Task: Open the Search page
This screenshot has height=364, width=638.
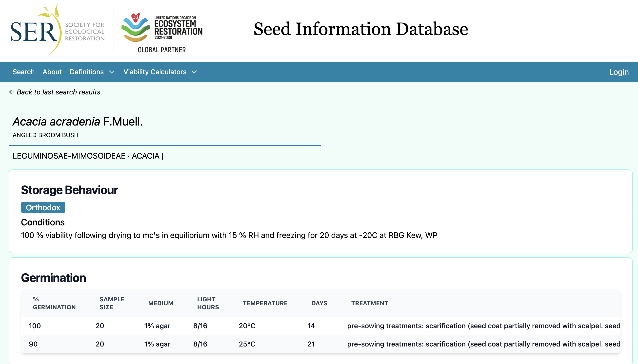Action: pyautogui.click(x=24, y=72)
